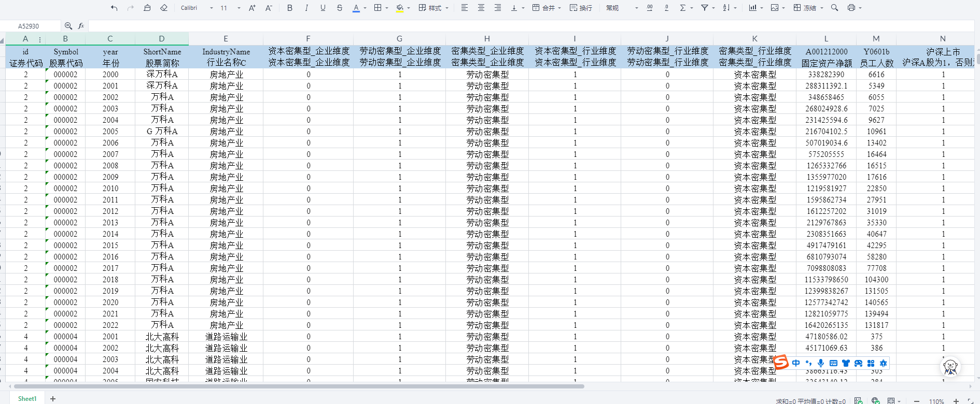
Task: Toggle strikethrough formatting
Action: pyautogui.click(x=340, y=8)
